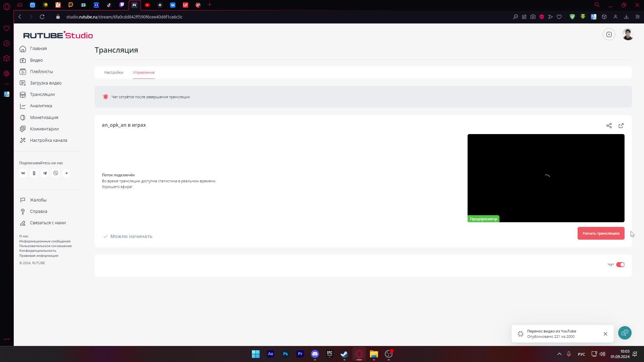Open the Аналитика sidebar item
644x362 pixels.
click(x=41, y=106)
